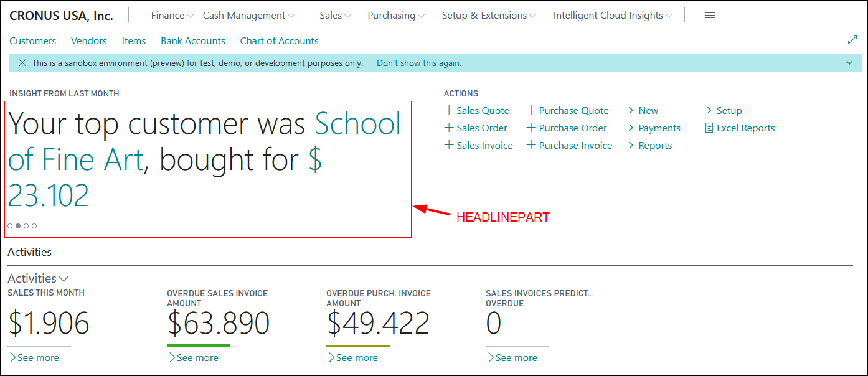
Task: Click the Excel Reports document icon
Action: click(709, 128)
